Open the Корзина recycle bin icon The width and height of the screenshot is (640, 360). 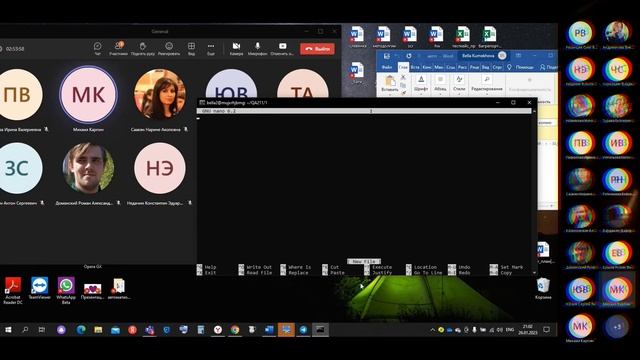point(543,289)
